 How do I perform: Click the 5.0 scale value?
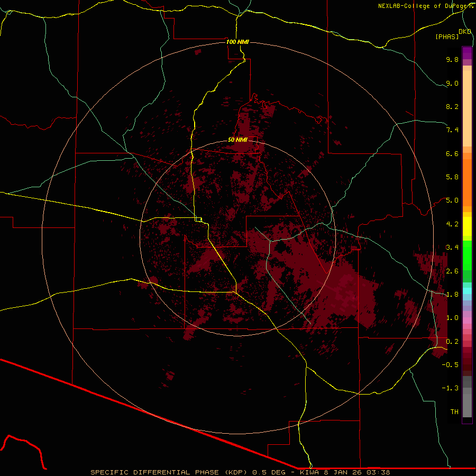pos(452,200)
